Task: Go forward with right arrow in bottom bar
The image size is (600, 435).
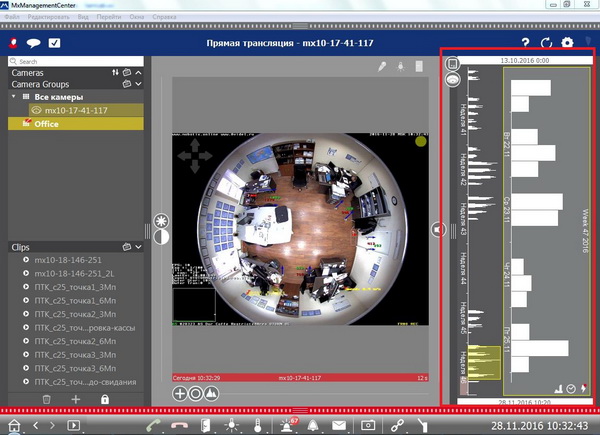Action: 52,425
